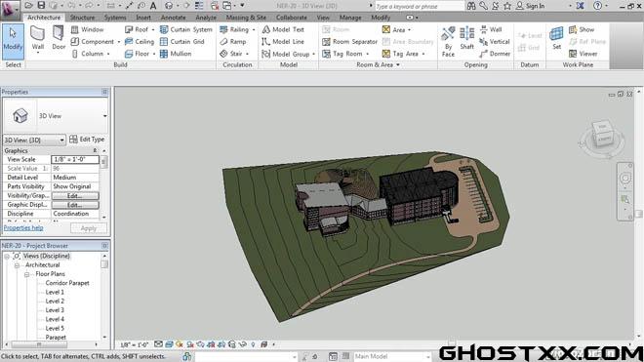Click the ViewCube in the 3D view

(x=602, y=135)
